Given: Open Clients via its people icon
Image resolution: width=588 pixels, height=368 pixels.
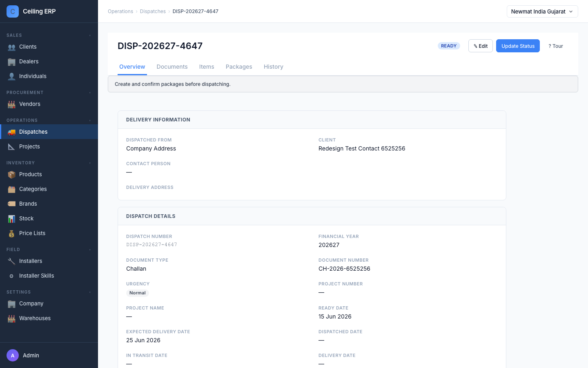Looking at the screenshot, I should [11, 47].
